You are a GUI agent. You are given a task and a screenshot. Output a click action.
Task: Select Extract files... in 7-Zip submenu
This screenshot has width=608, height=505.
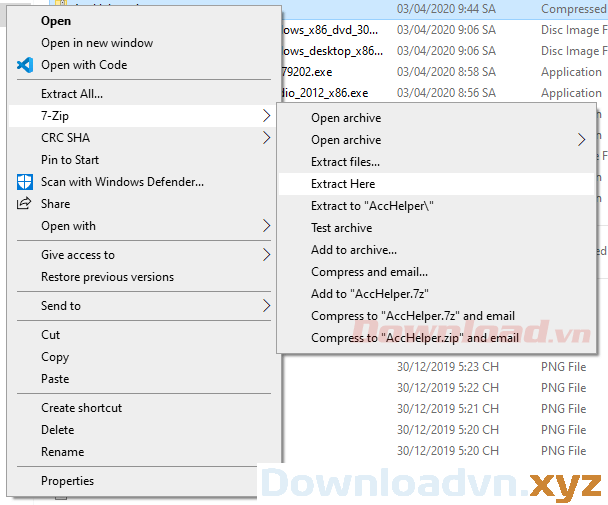point(345,162)
